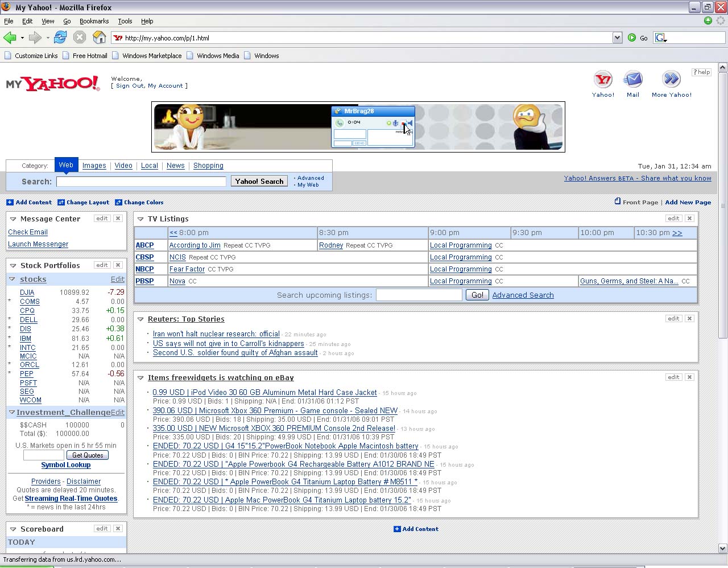The width and height of the screenshot is (728, 568).
Task: Switch to the Images search tab
Action: [94, 166]
